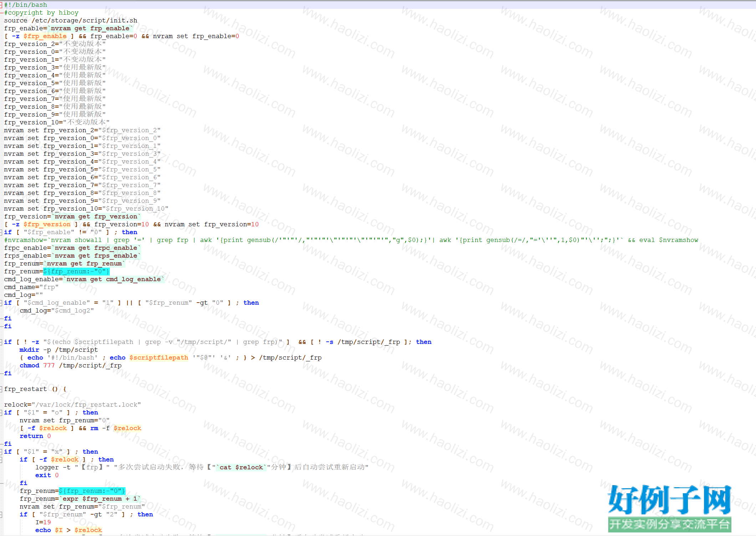Click first cyan '${frp_renum:-"0"}' highlight
The width and height of the screenshot is (756, 536).
(x=76, y=271)
